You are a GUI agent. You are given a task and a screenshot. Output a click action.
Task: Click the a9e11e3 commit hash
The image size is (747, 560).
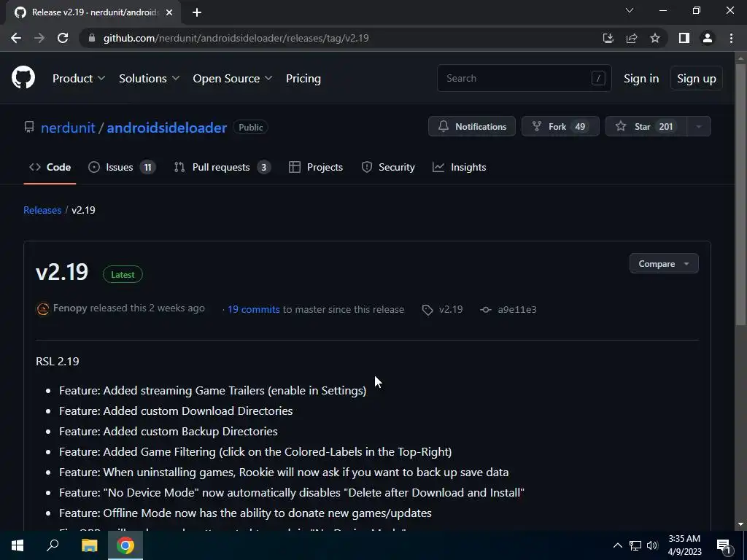pos(517,309)
